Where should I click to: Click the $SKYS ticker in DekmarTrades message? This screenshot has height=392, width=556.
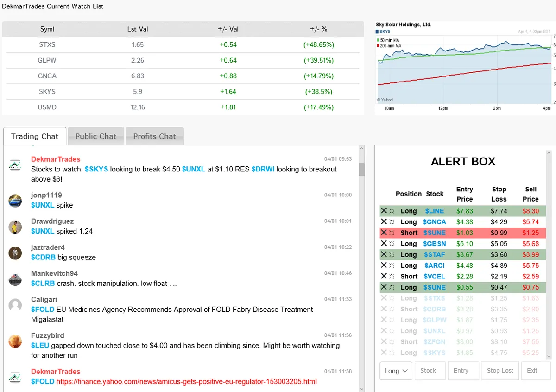[96, 169]
